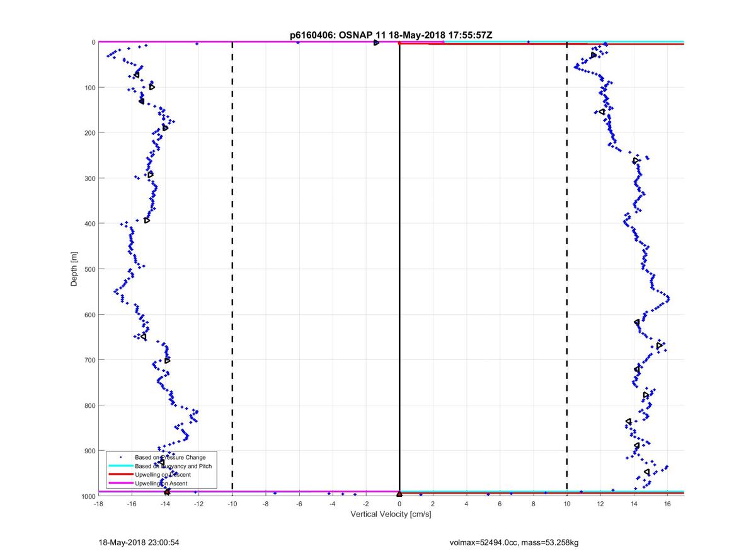Click depth-axis tick label 100

(89, 88)
